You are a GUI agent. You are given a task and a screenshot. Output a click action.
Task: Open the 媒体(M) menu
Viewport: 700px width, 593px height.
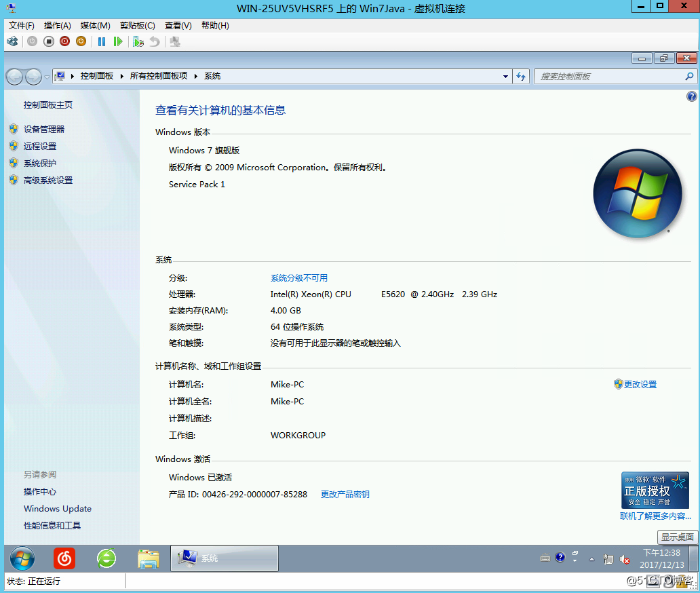95,26
